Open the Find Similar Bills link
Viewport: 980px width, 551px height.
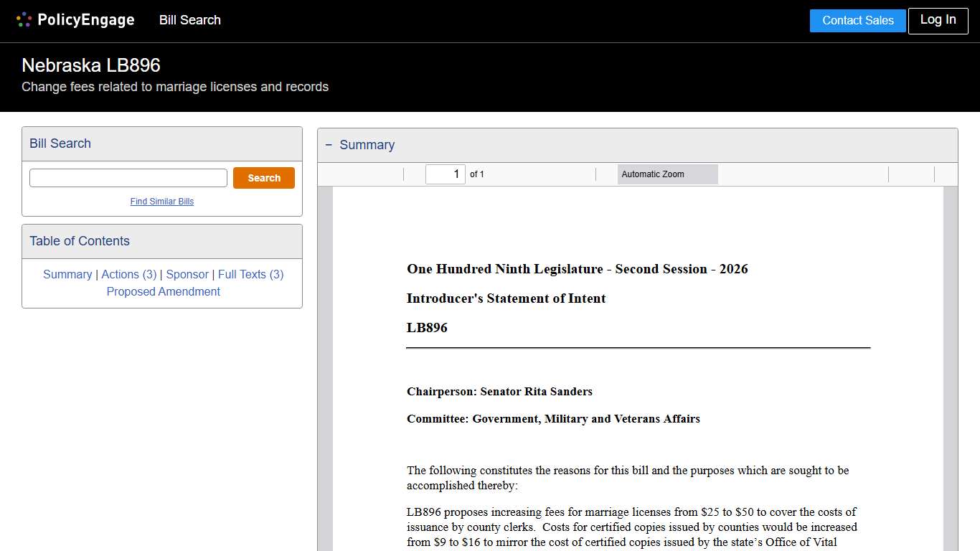pyautogui.click(x=161, y=202)
